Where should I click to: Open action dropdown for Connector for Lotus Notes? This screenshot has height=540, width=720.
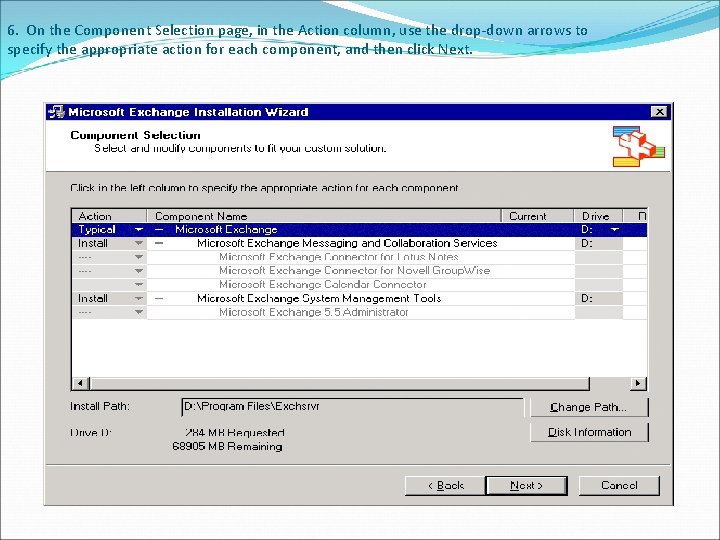[x=138, y=257]
